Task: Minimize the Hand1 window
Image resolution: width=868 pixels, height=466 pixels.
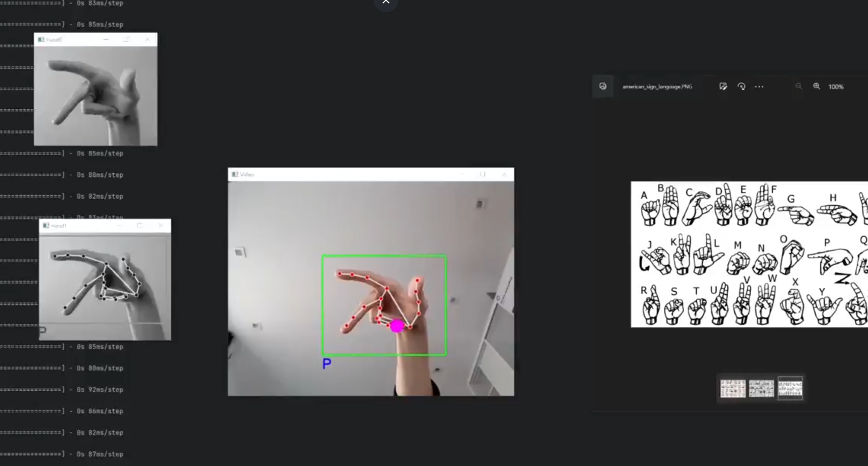Action: pyautogui.click(x=119, y=225)
